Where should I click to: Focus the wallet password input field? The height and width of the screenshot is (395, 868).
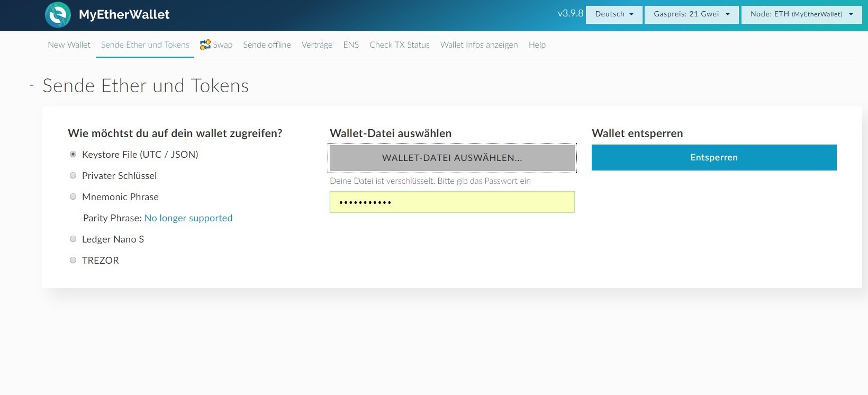pyautogui.click(x=452, y=202)
